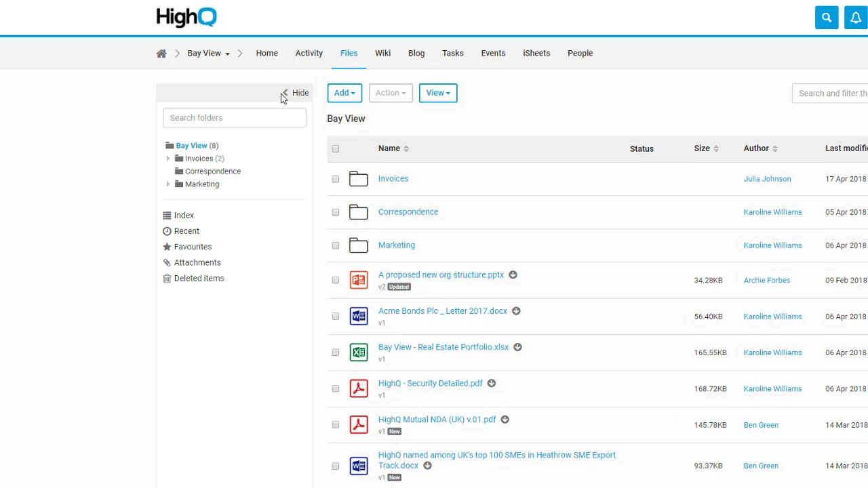Switch to the Tasks tab
Screen dimensions: 868x488
pyautogui.click(x=453, y=54)
